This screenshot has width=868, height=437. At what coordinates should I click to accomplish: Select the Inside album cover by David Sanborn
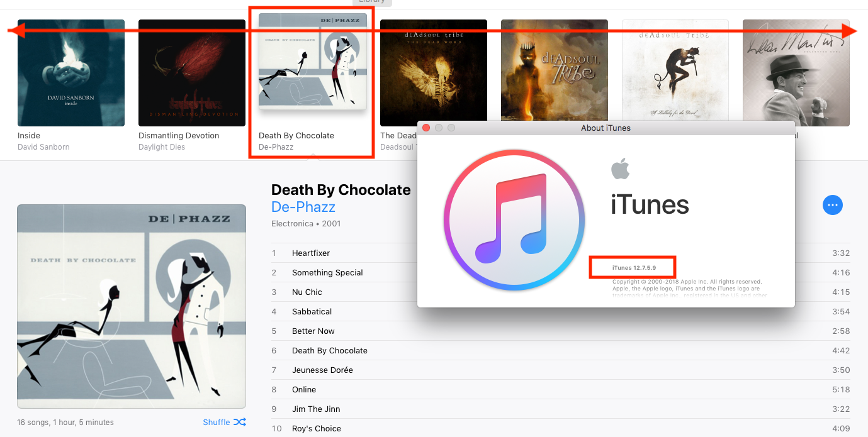coord(71,73)
